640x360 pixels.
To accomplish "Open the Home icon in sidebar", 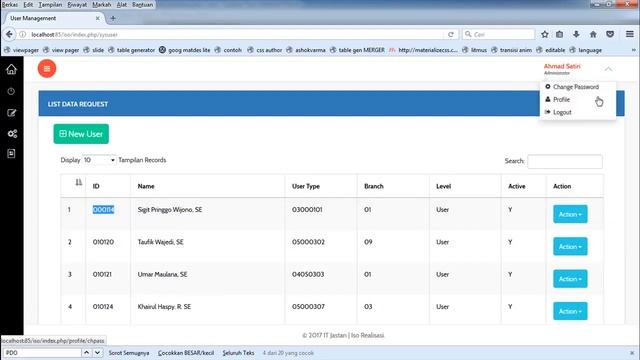I will [x=11, y=69].
